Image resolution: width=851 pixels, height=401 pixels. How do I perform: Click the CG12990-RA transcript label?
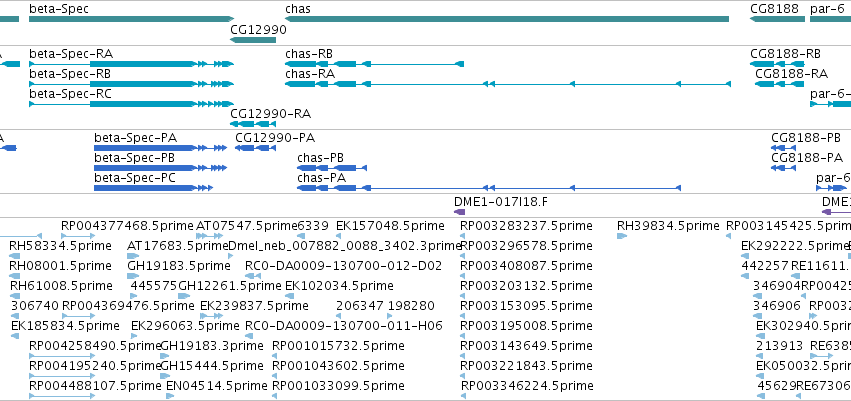click(271, 114)
